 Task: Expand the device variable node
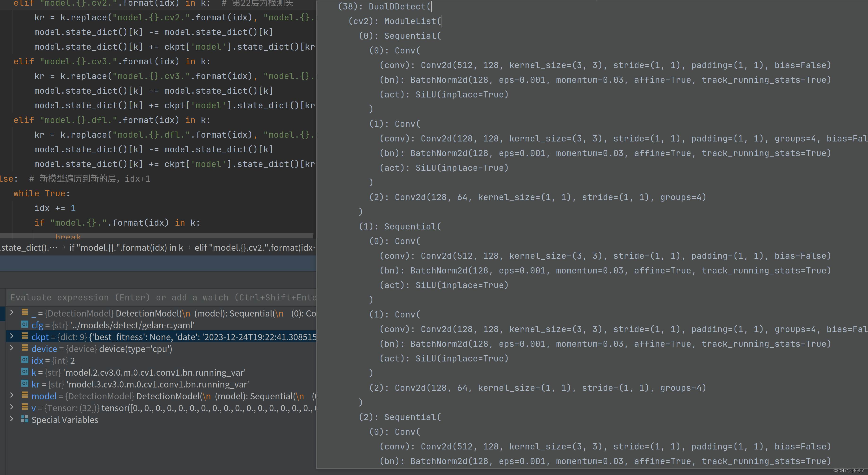(12, 348)
